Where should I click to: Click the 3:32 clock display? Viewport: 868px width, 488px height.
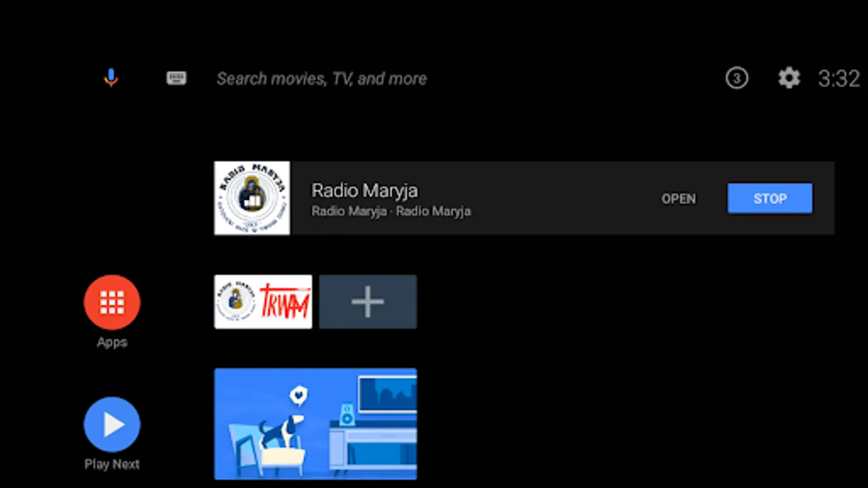coord(839,79)
